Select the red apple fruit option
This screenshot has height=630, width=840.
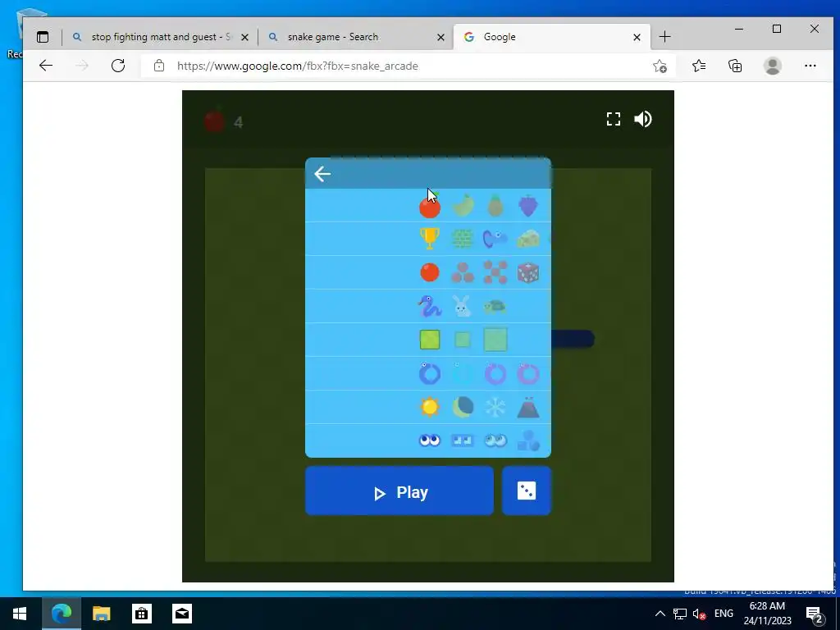pos(430,206)
